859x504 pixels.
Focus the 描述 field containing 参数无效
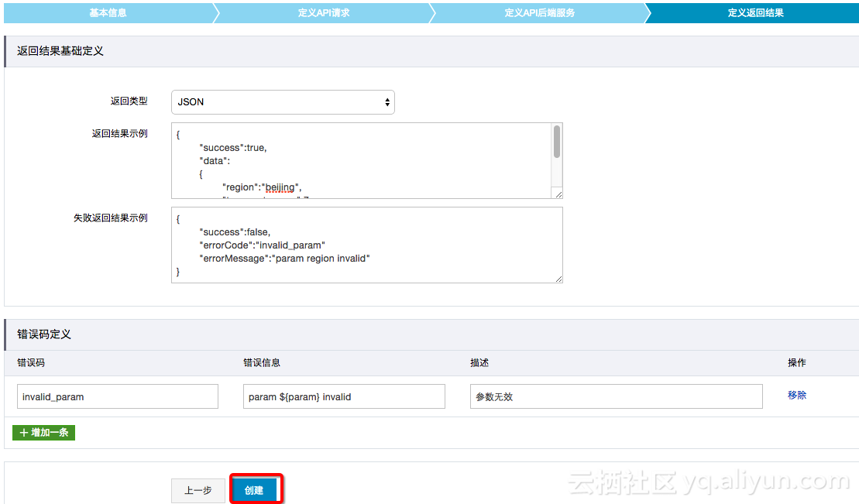(617, 396)
